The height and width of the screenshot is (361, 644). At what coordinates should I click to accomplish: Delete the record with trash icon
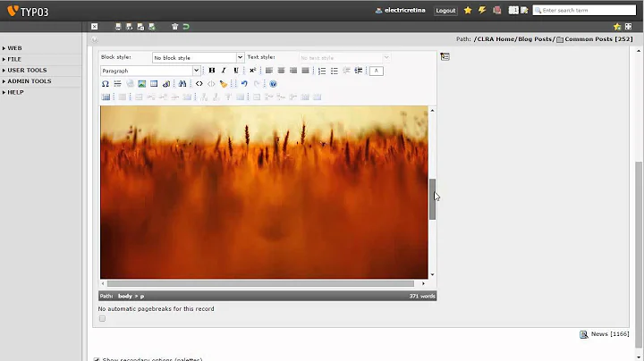coord(175,27)
